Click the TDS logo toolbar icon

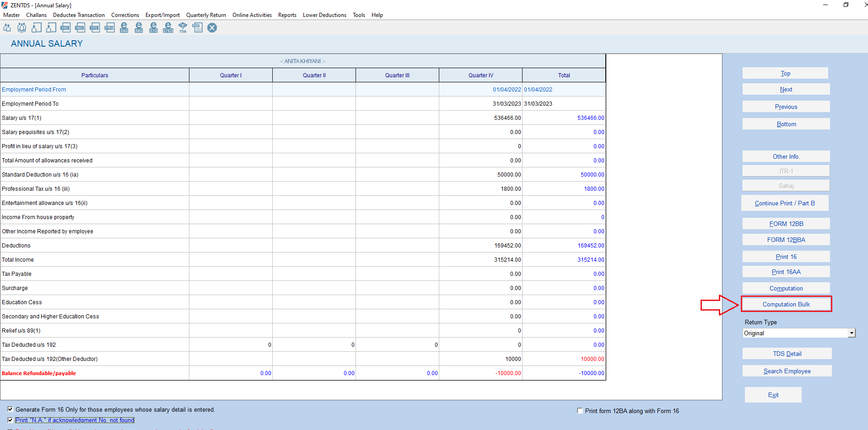coord(183,28)
